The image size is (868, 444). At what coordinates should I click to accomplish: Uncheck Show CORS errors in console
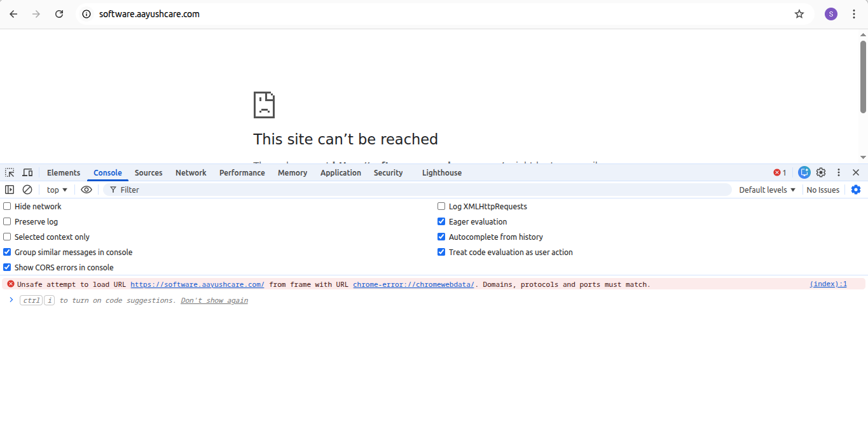pyautogui.click(x=7, y=267)
